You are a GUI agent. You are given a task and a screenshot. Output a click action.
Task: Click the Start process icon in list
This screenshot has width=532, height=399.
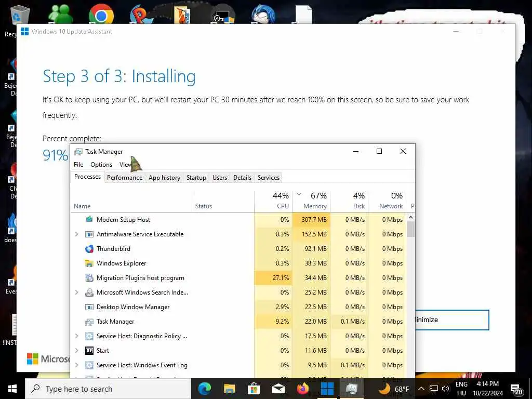89,351
